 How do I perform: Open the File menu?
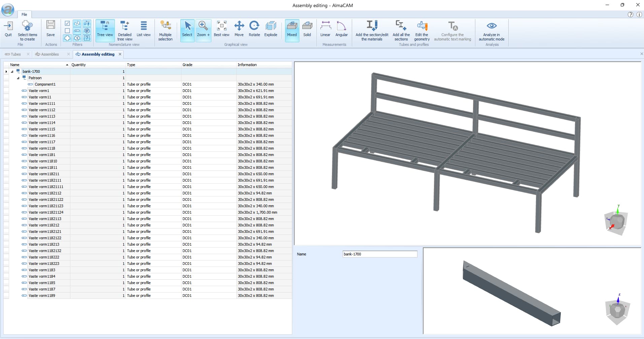24,14
